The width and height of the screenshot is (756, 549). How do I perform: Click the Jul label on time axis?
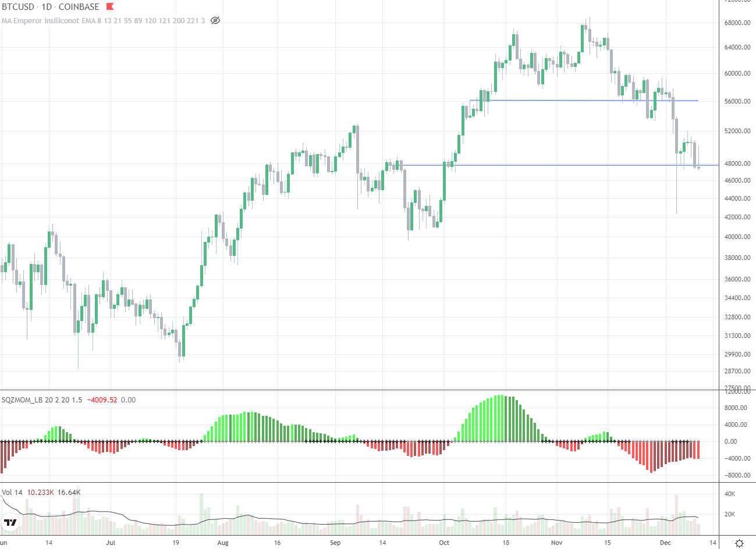pos(111,543)
